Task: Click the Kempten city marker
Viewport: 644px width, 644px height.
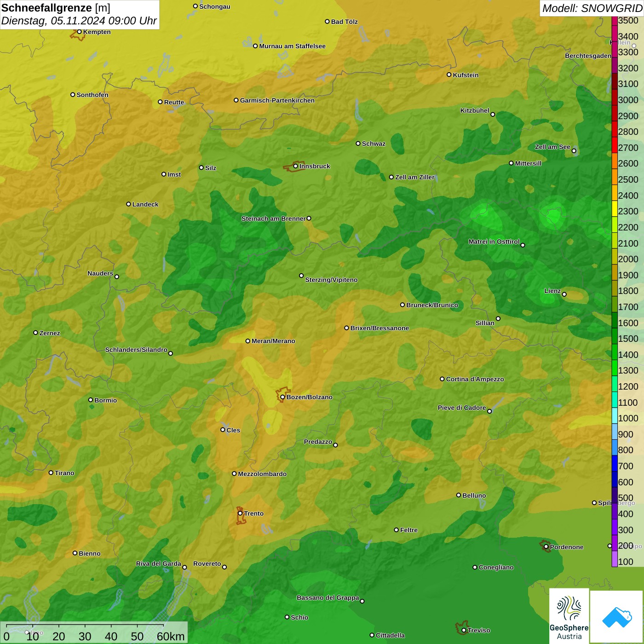Action: (x=79, y=32)
